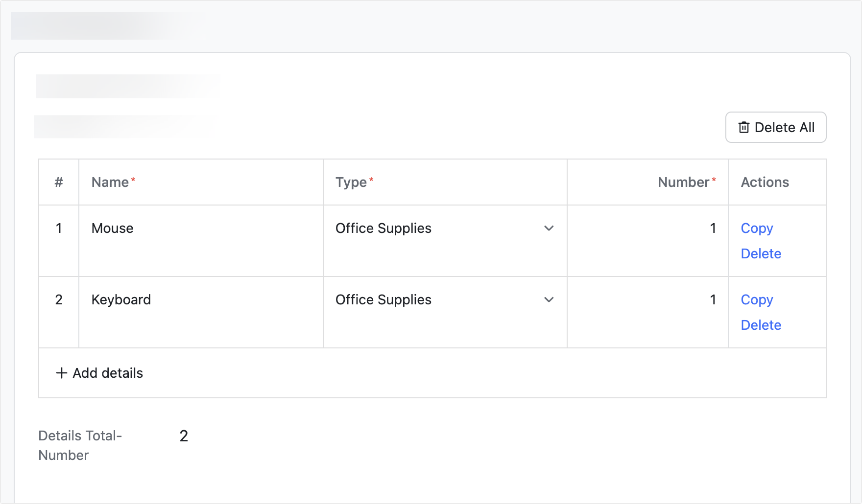This screenshot has height=504, width=862.
Task: Delete the Mouse row
Action: coord(761,253)
